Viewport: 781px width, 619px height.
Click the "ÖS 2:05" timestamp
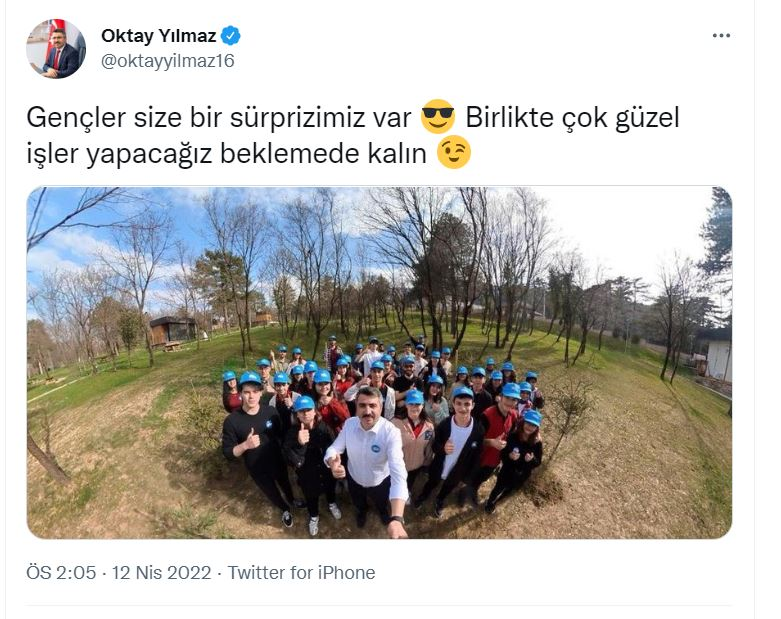point(61,573)
